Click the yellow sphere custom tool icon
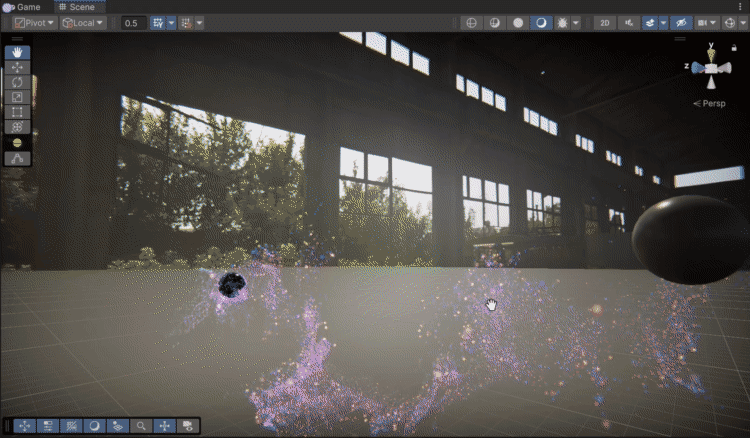 pos(17,143)
